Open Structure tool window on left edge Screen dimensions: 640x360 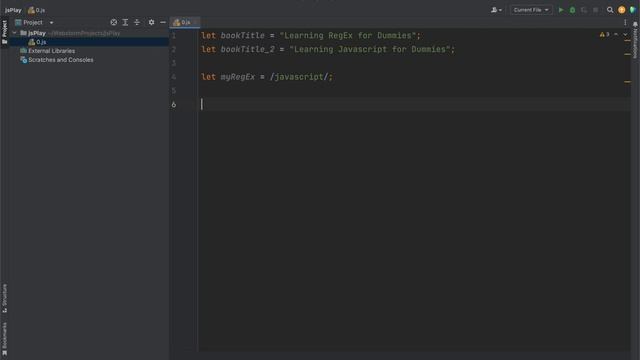[4, 298]
